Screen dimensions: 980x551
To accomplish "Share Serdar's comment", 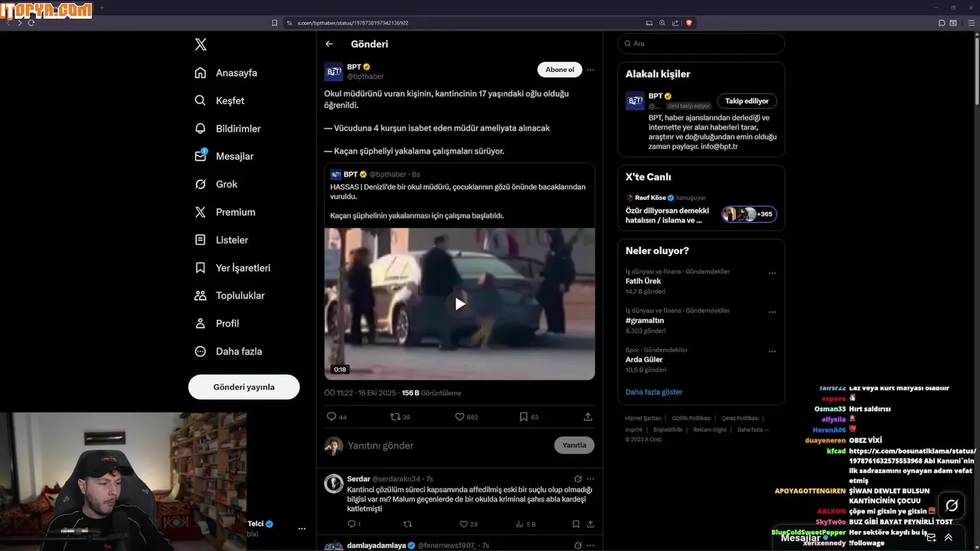I will [590, 524].
